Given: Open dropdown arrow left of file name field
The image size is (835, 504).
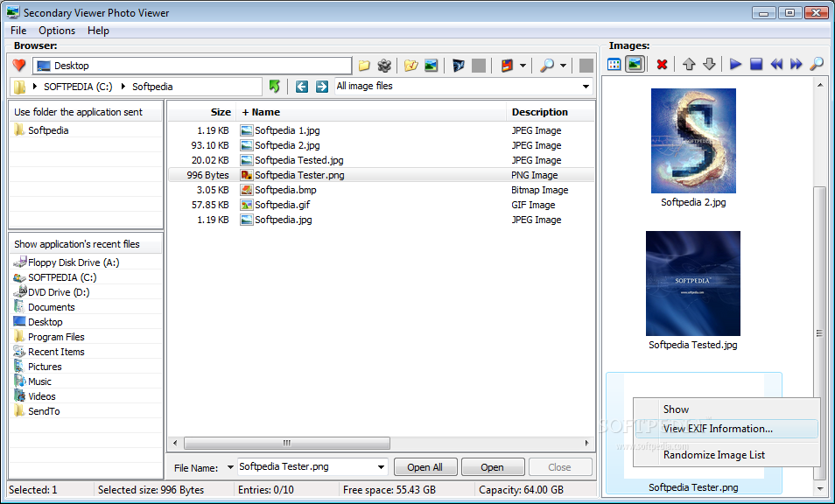Looking at the screenshot, I should 230,467.
